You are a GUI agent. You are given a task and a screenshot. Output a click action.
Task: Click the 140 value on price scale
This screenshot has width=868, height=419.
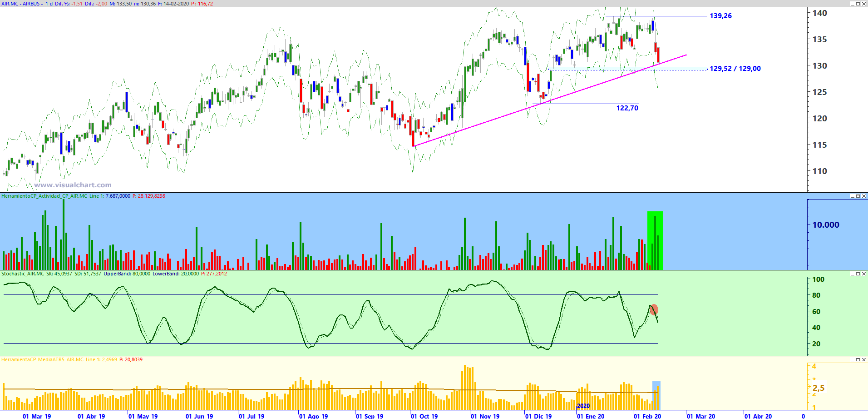820,13
